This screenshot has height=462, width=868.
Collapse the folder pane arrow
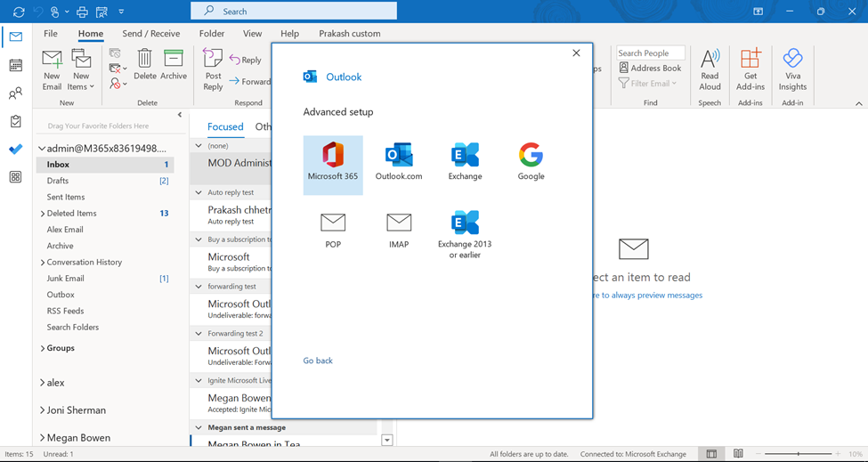click(x=179, y=115)
